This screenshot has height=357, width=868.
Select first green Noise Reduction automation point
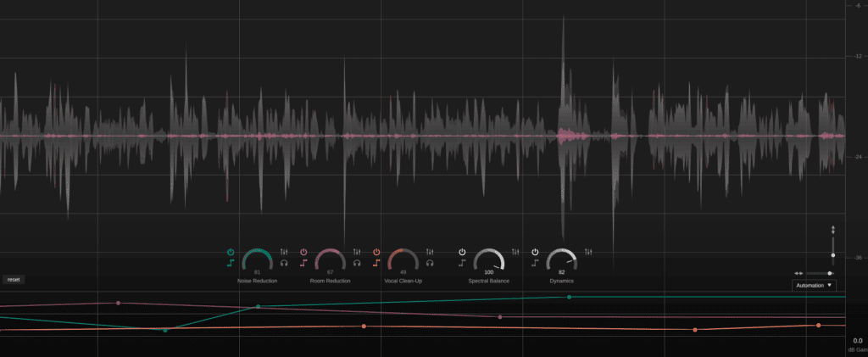tap(165, 331)
